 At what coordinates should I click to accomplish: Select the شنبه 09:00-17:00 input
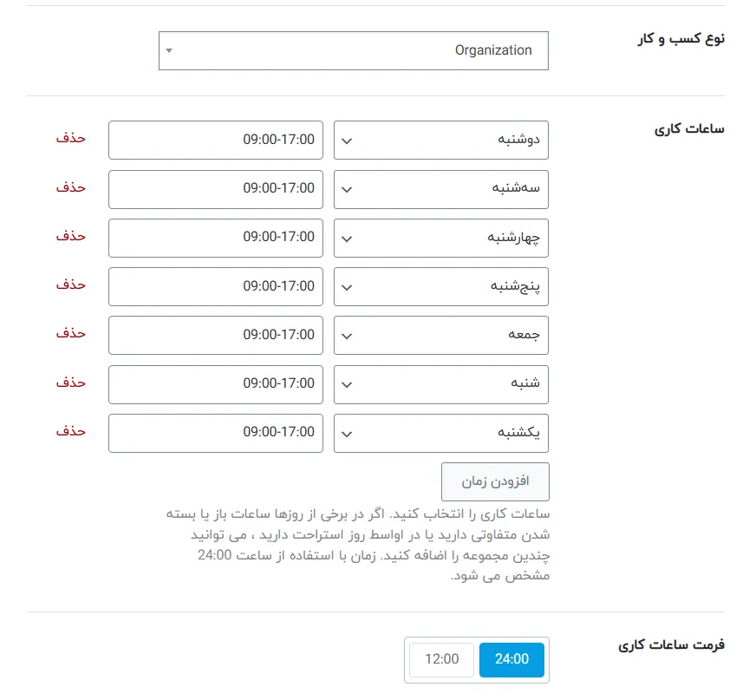pyautogui.click(x=215, y=384)
